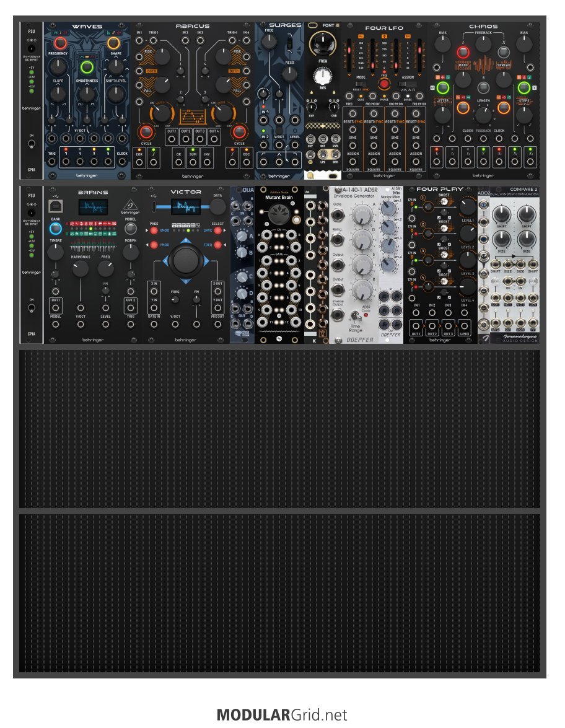Push the right green button on Chaos
The image size is (565, 728).
[x=524, y=87]
